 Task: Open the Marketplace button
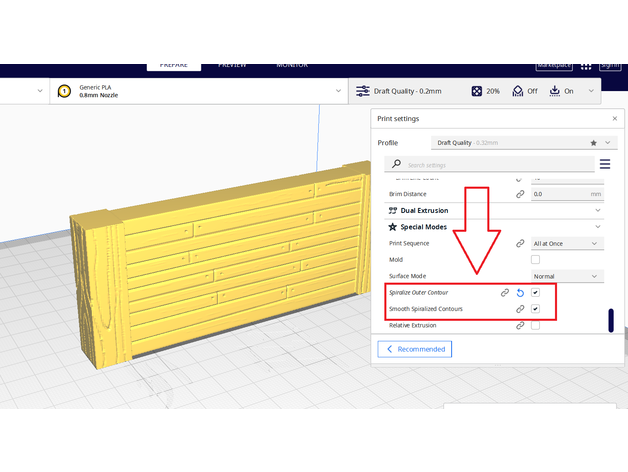pyautogui.click(x=553, y=65)
